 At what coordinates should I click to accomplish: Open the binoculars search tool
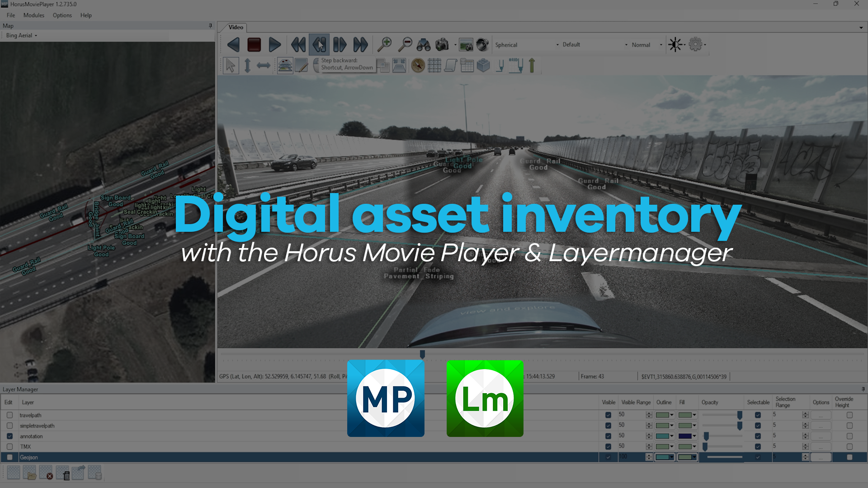click(423, 44)
